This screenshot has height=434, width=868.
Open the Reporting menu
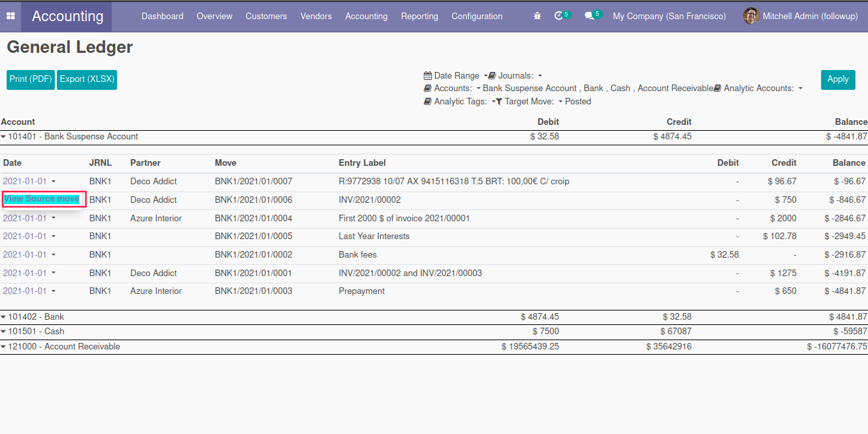(419, 16)
